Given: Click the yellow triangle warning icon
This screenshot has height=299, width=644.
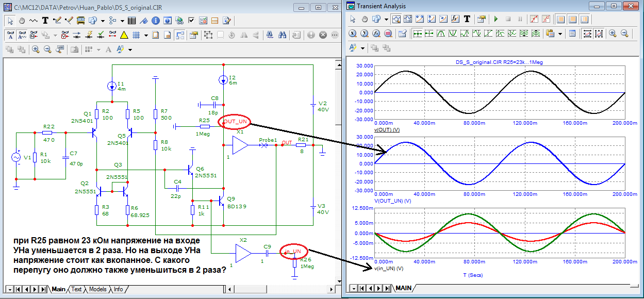Looking at the screenshot, I should (124, 35).
